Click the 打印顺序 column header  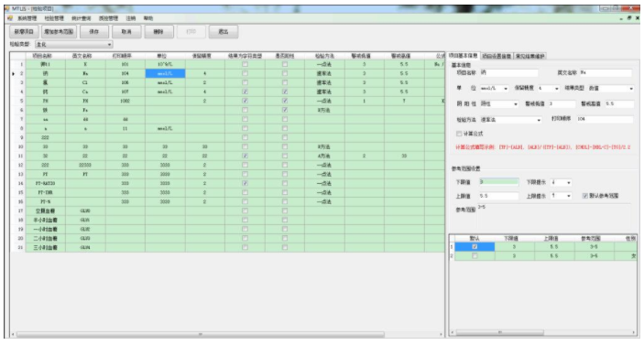(x=126, y=56)
